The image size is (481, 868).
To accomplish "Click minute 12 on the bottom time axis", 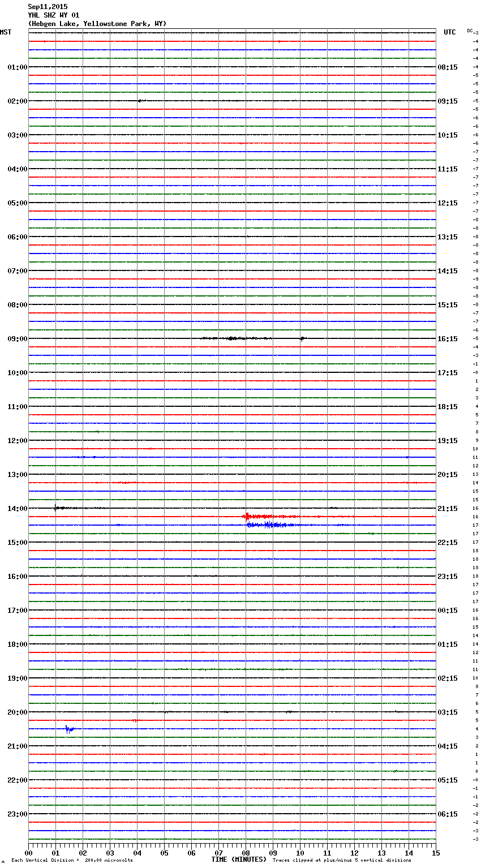I will coord(354,853).
